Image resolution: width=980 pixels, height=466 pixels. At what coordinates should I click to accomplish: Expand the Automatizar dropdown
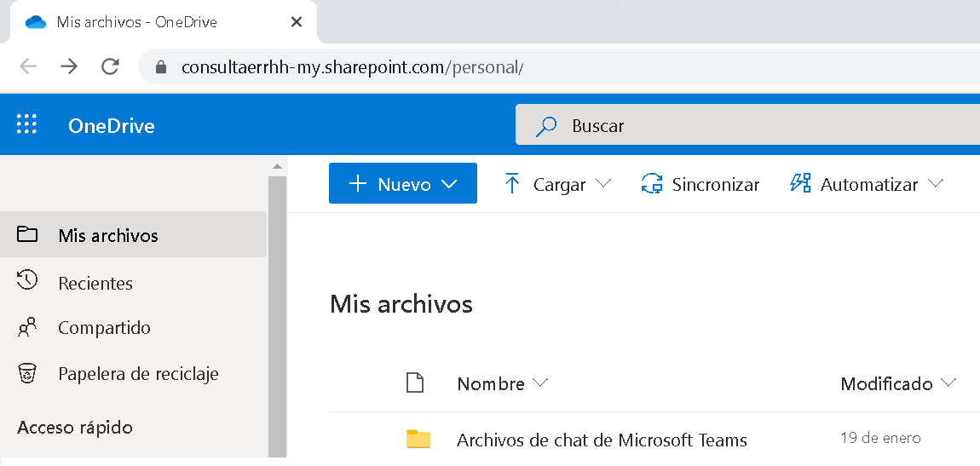coord(867,184)
